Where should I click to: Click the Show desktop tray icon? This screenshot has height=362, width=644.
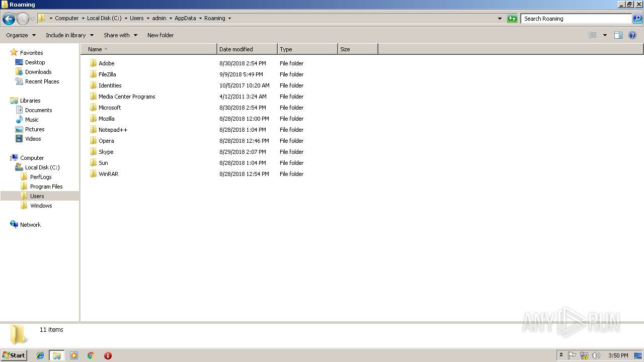(x=638, y=355)
